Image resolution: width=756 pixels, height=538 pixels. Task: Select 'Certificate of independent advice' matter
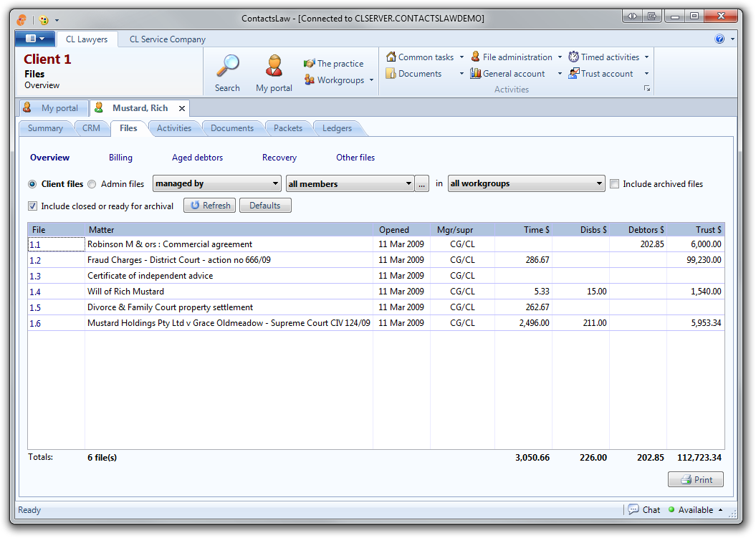[x=150, y=276]
